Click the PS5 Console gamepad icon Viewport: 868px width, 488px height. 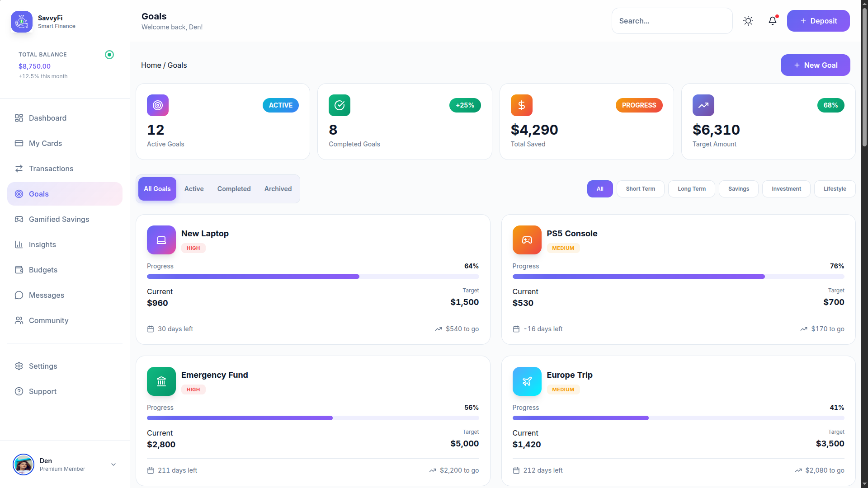point(527,240)
